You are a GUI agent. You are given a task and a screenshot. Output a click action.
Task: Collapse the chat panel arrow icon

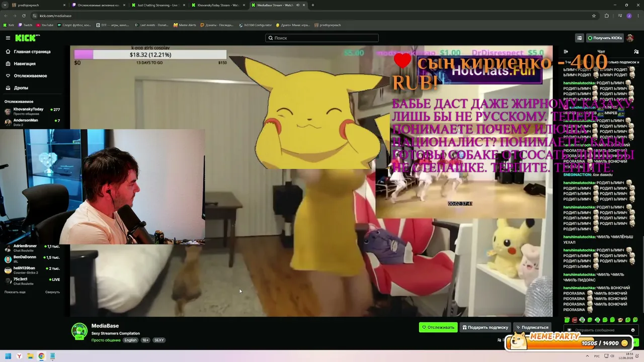(566, 51)
